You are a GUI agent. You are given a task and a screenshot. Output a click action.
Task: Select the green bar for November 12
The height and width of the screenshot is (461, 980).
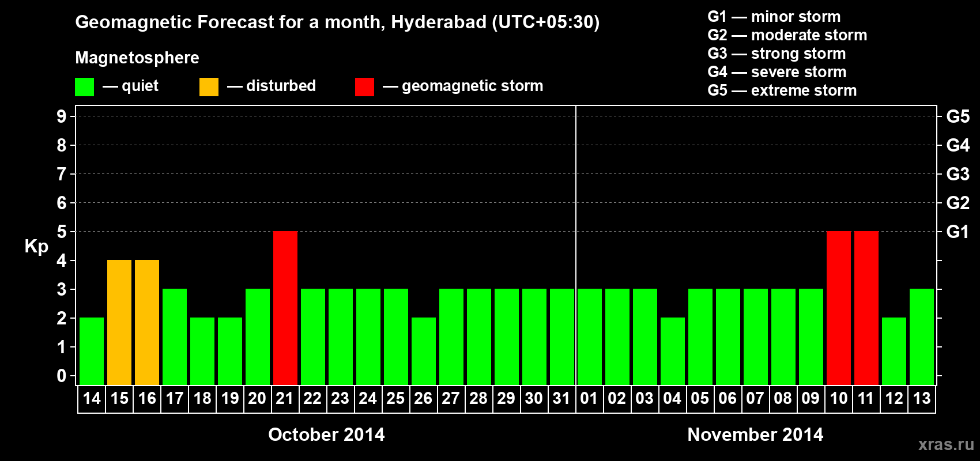[x=894, y=352]
